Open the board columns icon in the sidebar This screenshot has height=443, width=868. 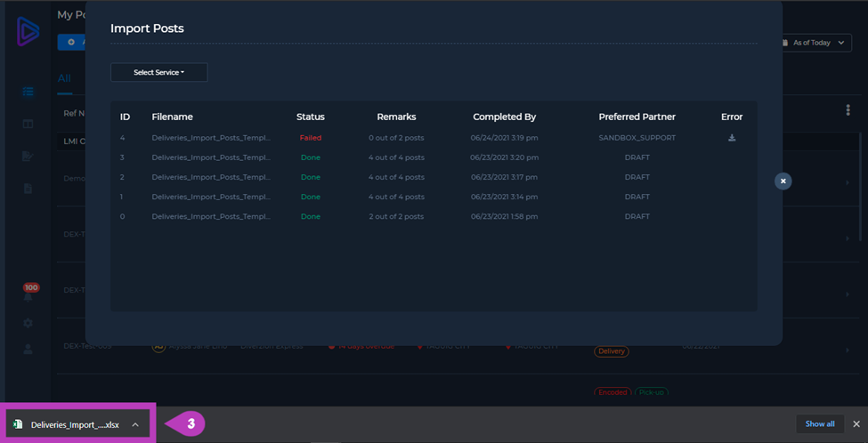click(28, 124)
